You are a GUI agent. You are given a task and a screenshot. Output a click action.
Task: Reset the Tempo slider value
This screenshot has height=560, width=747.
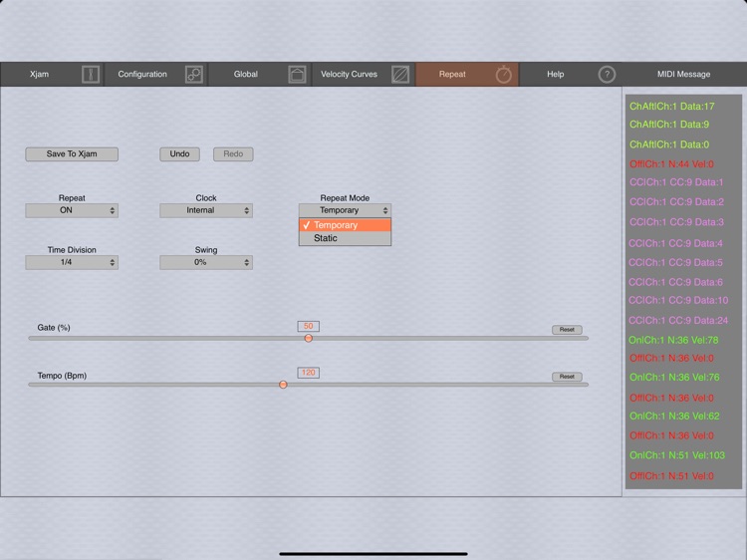pyautogui.click(x=567, y=377)
